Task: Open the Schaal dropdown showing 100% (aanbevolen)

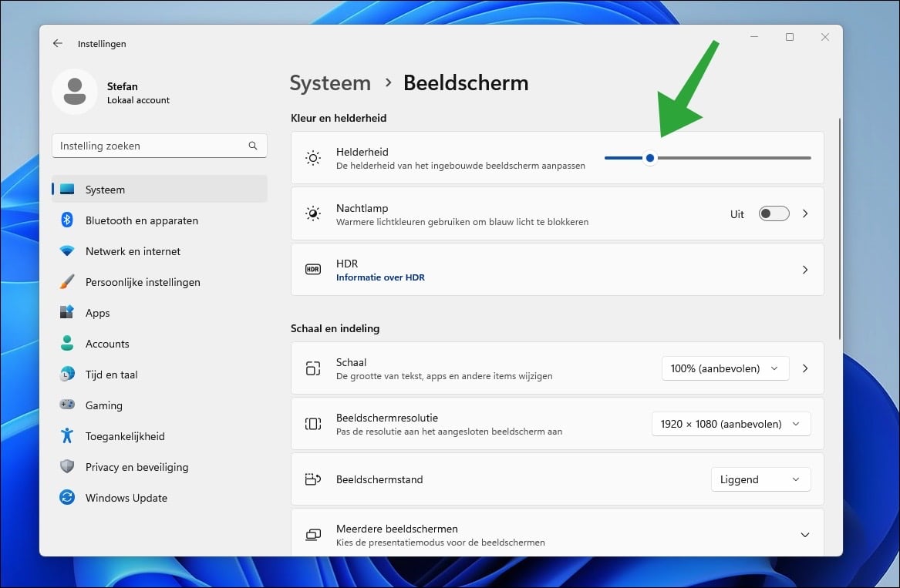Action: [725, 368]
